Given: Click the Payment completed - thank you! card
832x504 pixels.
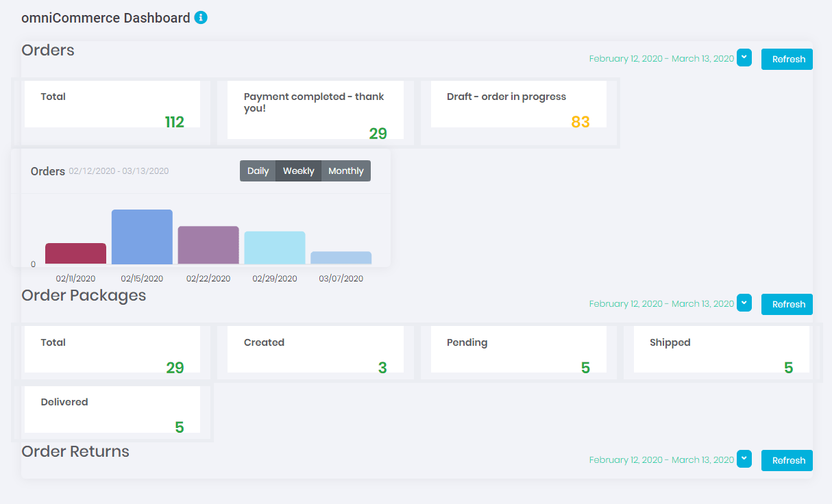Looking at the screenshot, I should pyautogui.click(x=315, y=110).
